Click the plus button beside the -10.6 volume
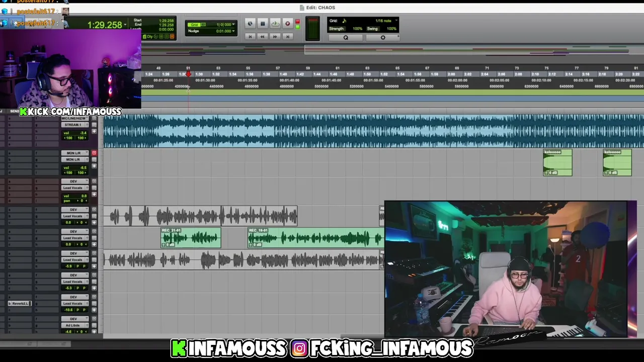Viewport: 644px width, 362px height. (94, 310)
